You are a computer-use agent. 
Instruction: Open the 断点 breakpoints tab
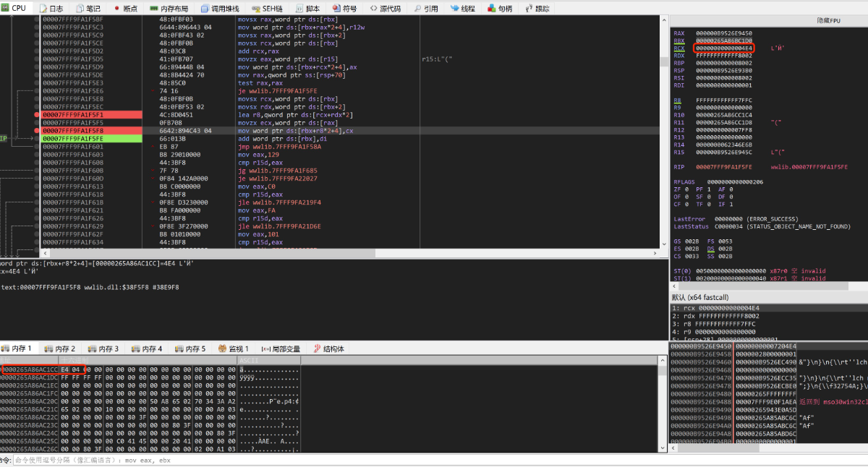click(125, 8)
